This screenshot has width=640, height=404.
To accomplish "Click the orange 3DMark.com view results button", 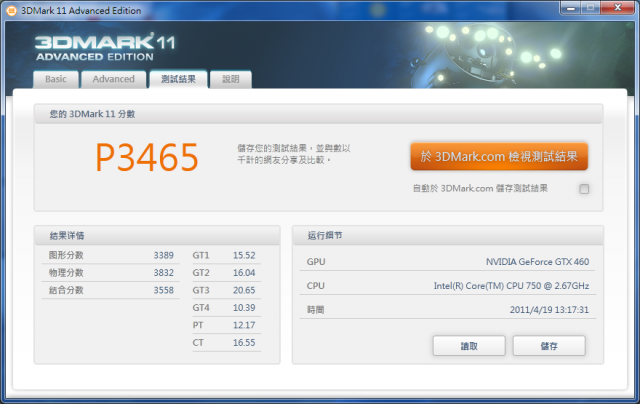I will click(499, 156).
